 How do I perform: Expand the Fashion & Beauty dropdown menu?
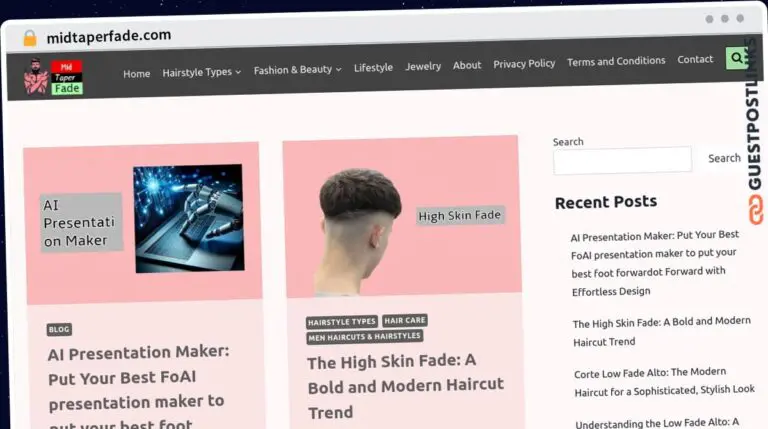point(297,70)
